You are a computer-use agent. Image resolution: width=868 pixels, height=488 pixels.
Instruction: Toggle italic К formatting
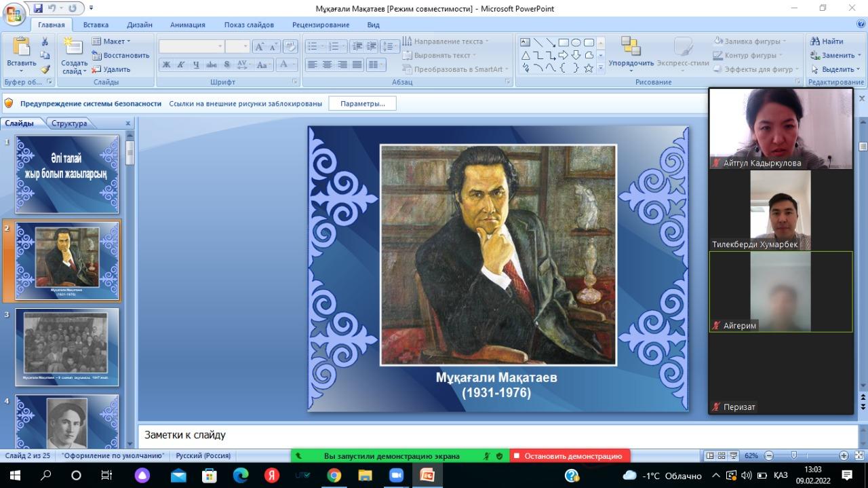tap(181, 64)
